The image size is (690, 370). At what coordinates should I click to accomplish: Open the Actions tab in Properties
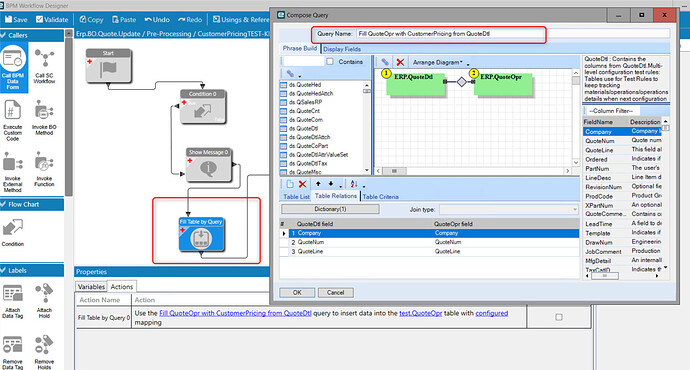[x=122, y=286]
